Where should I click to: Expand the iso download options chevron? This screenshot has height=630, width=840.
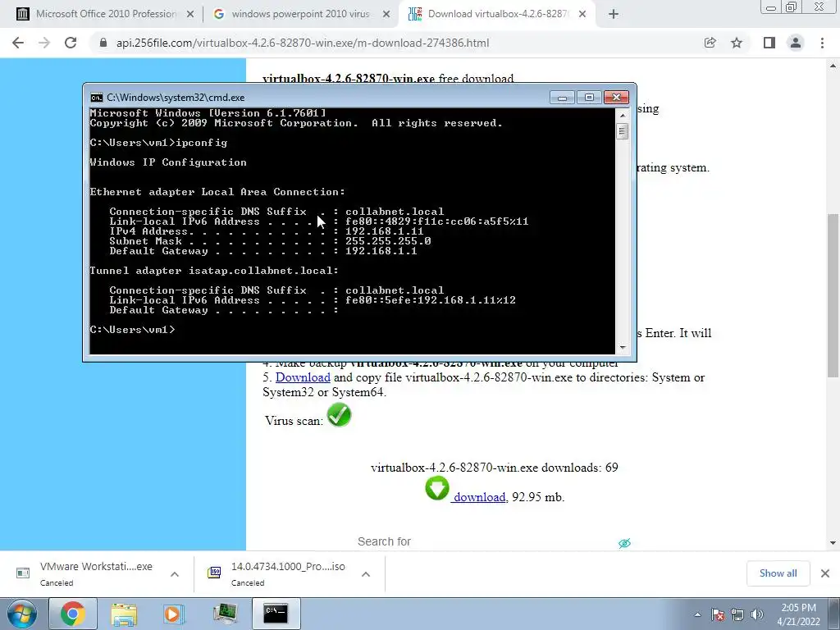(x=366, y=573)
